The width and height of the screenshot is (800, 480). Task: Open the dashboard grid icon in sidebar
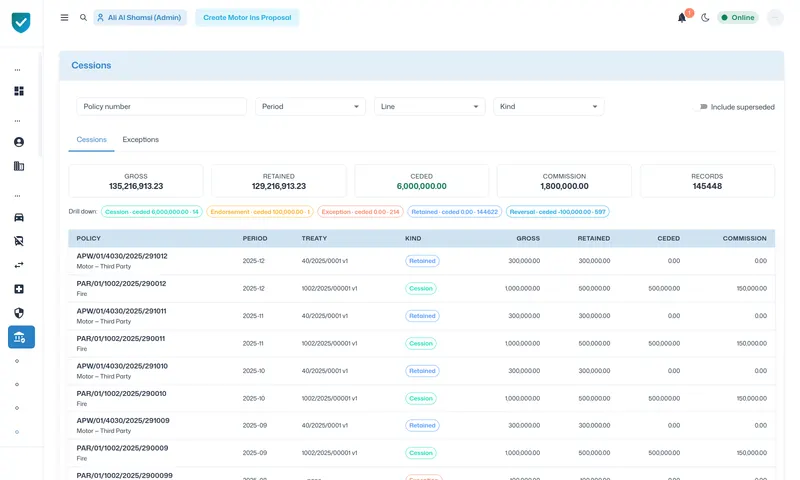pos(19,91)
